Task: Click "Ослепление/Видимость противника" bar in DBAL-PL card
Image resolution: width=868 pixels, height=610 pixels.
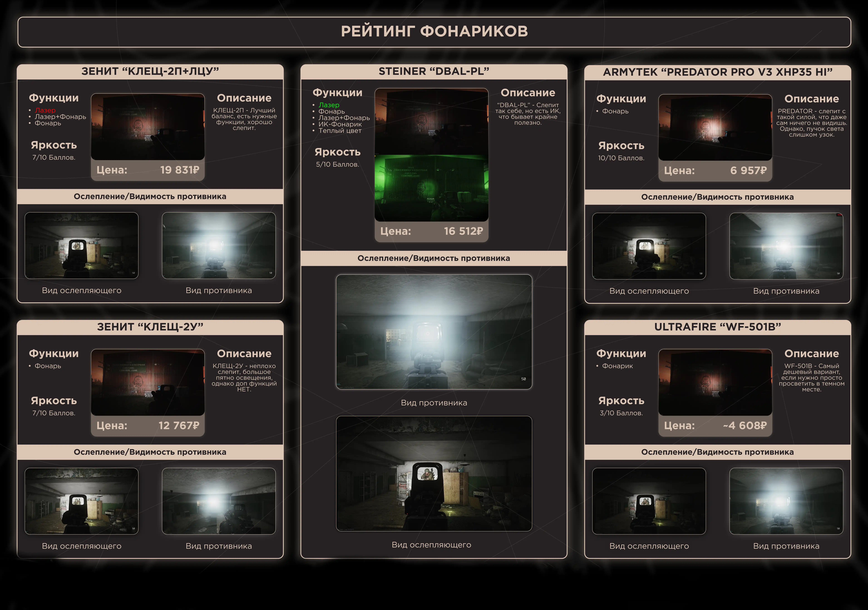Action: tap(434, 259)
